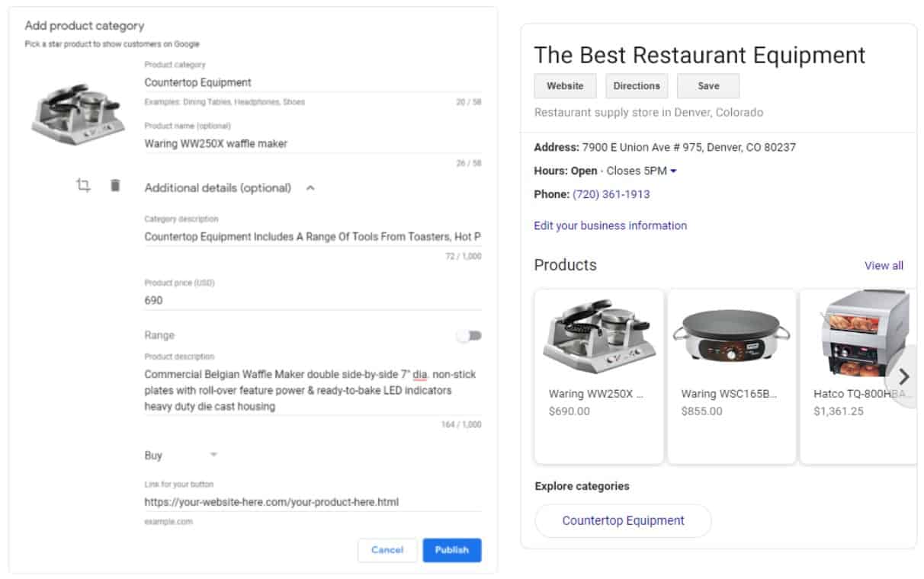924x579 pixels.
Task: Edit the Product price field
Action: 313,300
